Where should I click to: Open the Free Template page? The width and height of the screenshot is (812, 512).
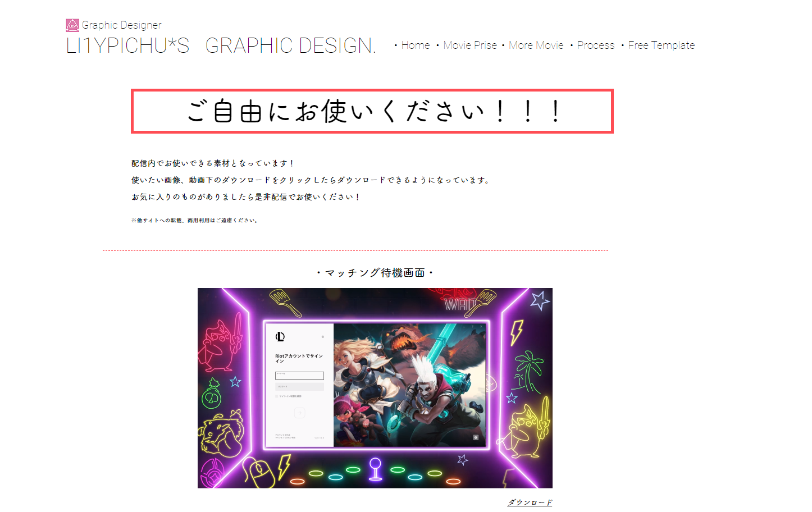[662, 45]
